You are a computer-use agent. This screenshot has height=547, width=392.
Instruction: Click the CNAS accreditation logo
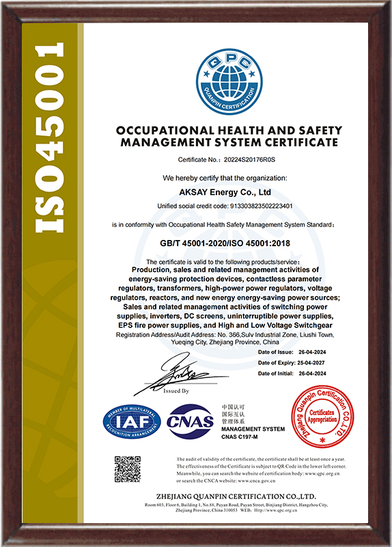click(191, 421)
